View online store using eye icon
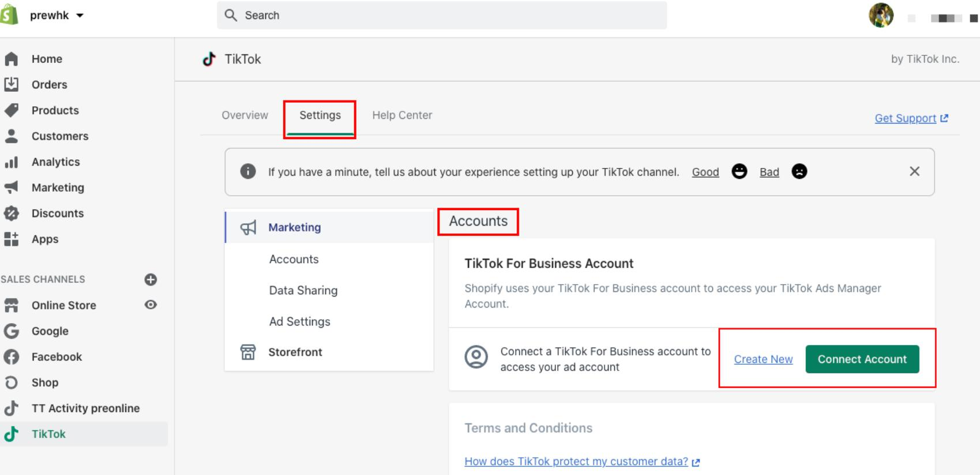The height and width of the screenshot is (475, 980). pyautogui.click(x=151, y=305)
